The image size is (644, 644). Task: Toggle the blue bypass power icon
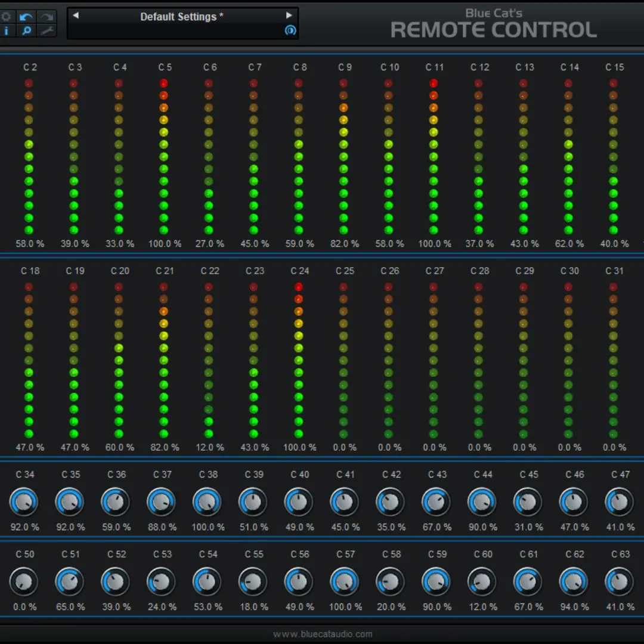[x=290, y=30]
